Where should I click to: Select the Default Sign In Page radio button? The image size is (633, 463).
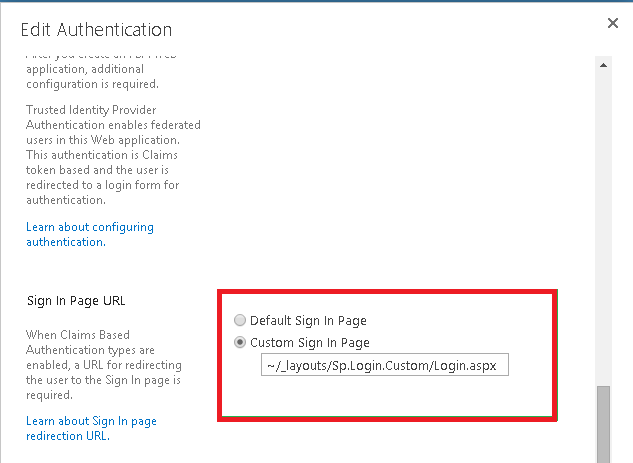[x=240, y=320]
